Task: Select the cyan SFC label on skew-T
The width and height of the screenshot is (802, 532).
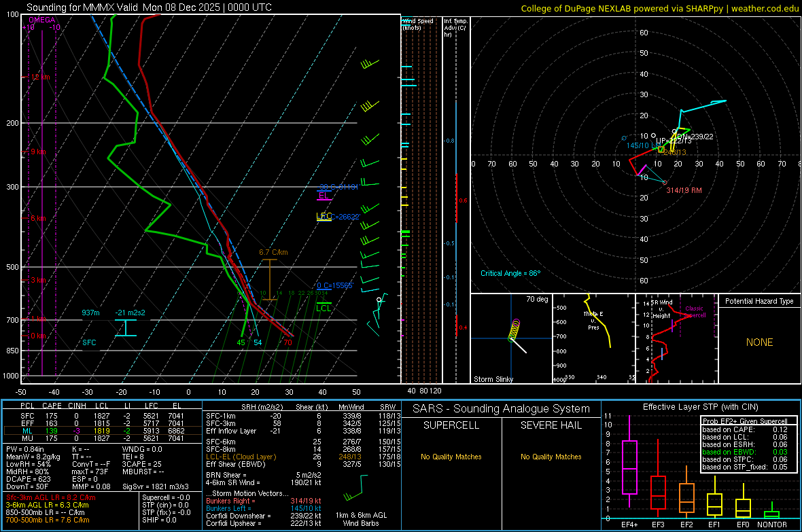Action: pyautogui.click(x=89, y=342)
